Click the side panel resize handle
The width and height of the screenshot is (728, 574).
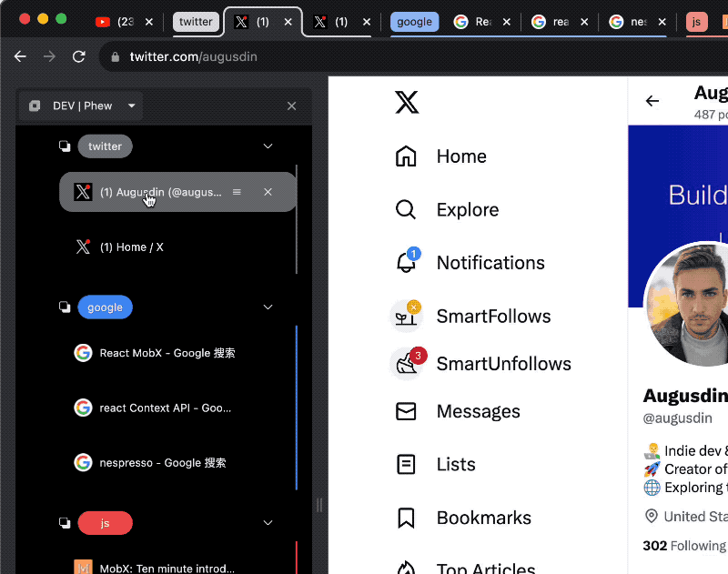[x=319, y=505]
